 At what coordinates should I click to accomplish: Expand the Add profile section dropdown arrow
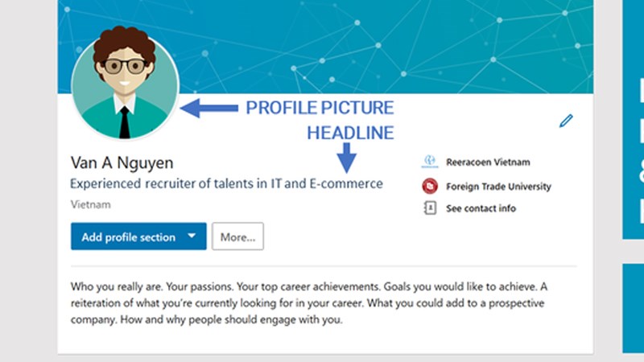(x=192, y=236)
